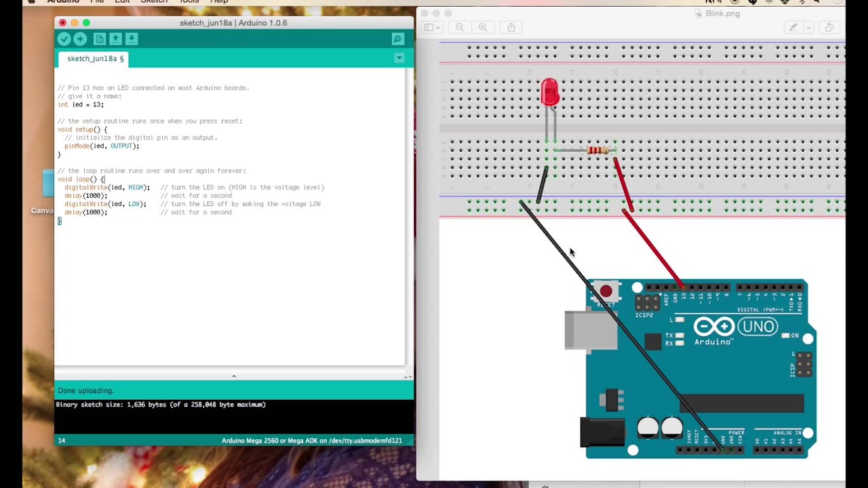
Task: Upload the sketch using the arrow button
Action: pyautogui.click(x=80, y=39)
